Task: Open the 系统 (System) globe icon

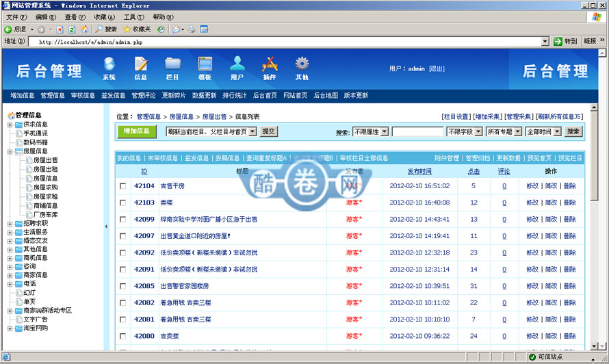Action: (x=109, y=64)
